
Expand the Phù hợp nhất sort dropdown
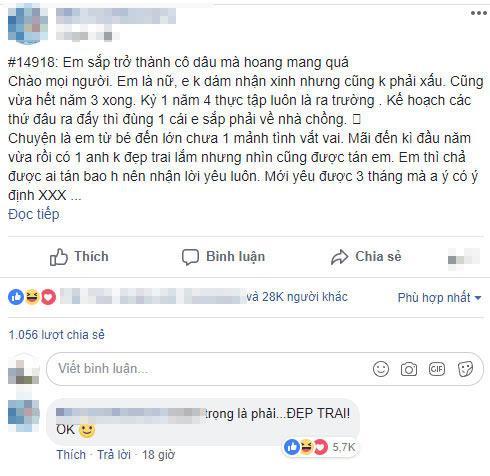pyautogui.click(x=439, y=297)
